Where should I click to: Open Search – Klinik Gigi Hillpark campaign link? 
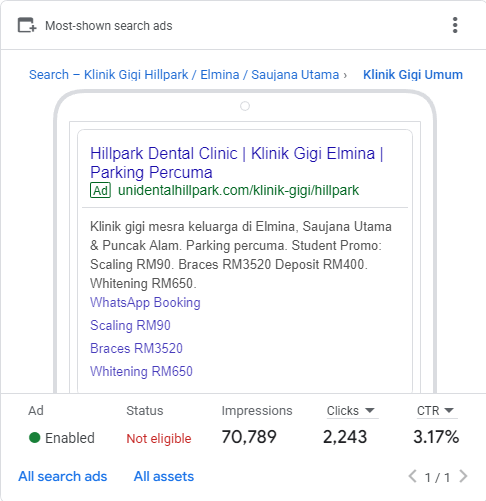tap(184, 75)
